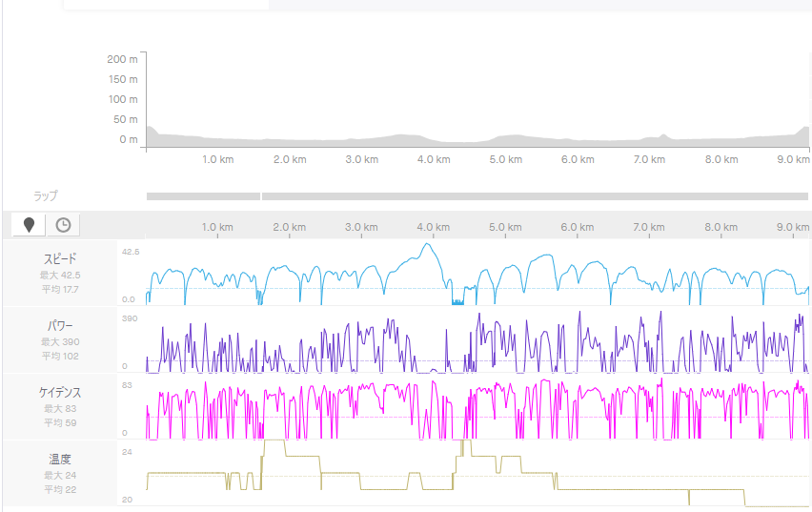
Task: Select the first lap bar segment
Action: tap(203, 196)
